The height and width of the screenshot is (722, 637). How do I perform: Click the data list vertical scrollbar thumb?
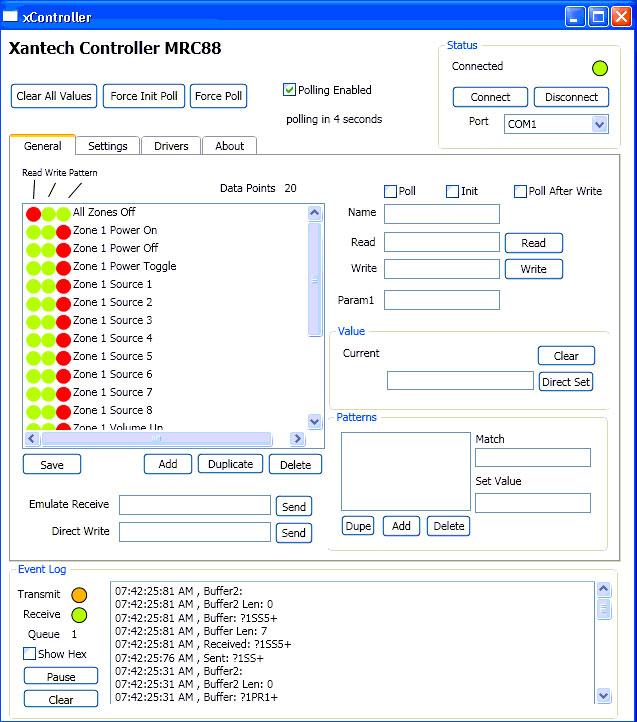[x=315, y=279]
